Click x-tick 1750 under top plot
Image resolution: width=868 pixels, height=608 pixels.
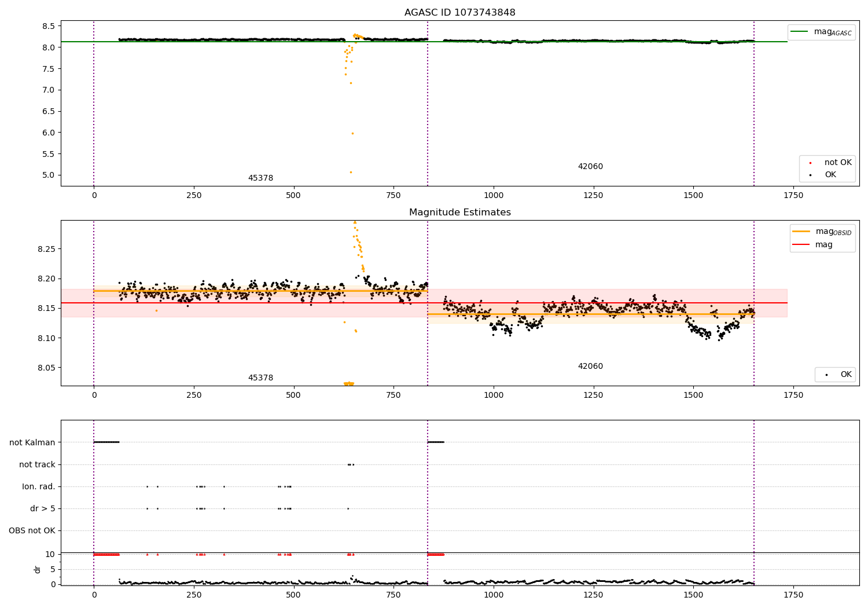[793, 196]
